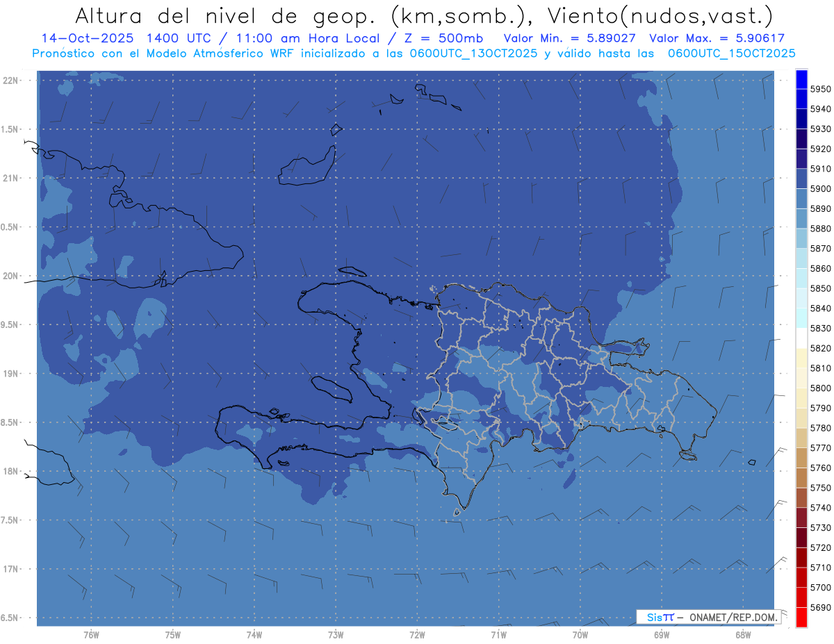Click the bright blue colorbar swatch above 5950
Image resolution: width=834 pixels, height=644 pixels.
click(x=801, y=79)
